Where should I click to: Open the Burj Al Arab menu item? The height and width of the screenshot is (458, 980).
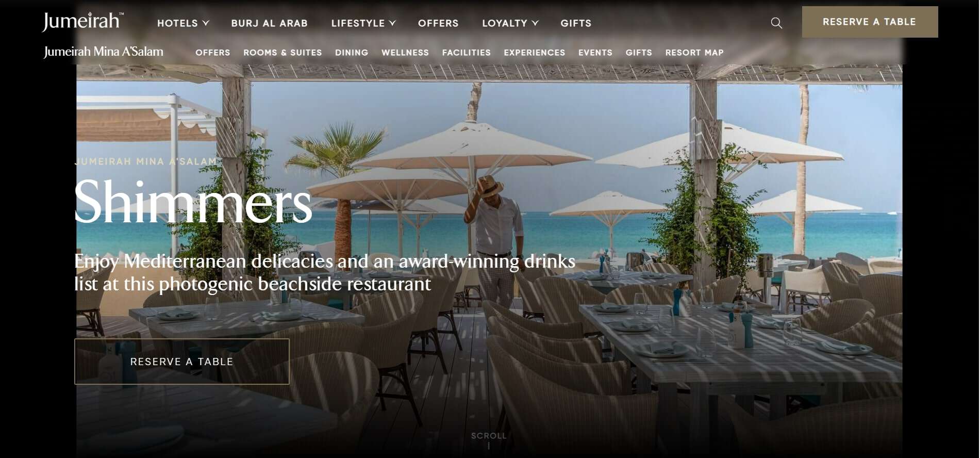[270, 23]
